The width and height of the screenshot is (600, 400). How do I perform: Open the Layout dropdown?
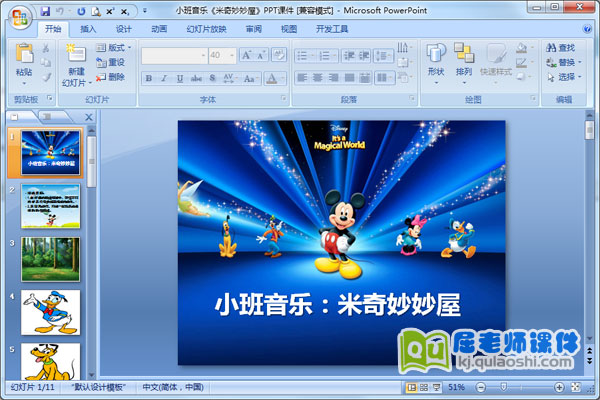[x=113, y=48]
